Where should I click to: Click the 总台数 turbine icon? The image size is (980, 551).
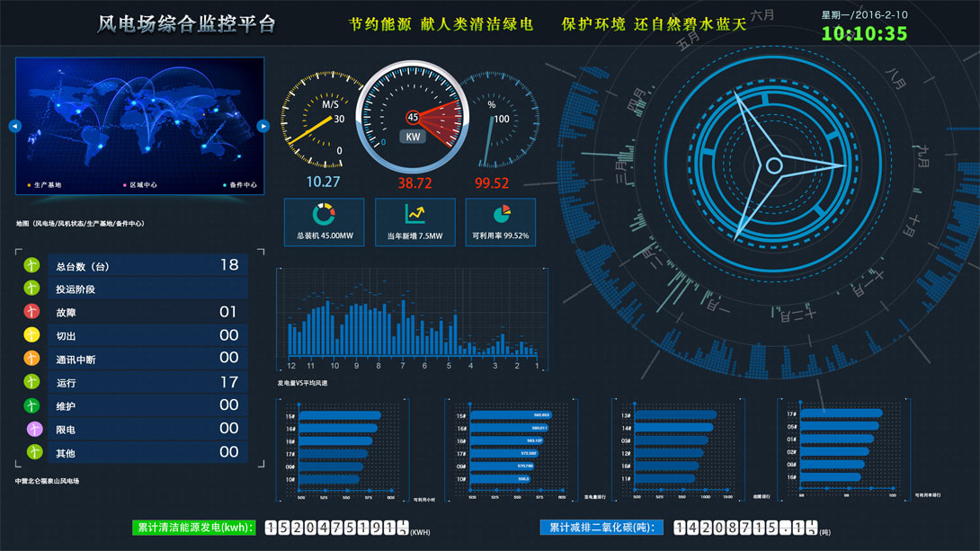[x=32, y=265]
